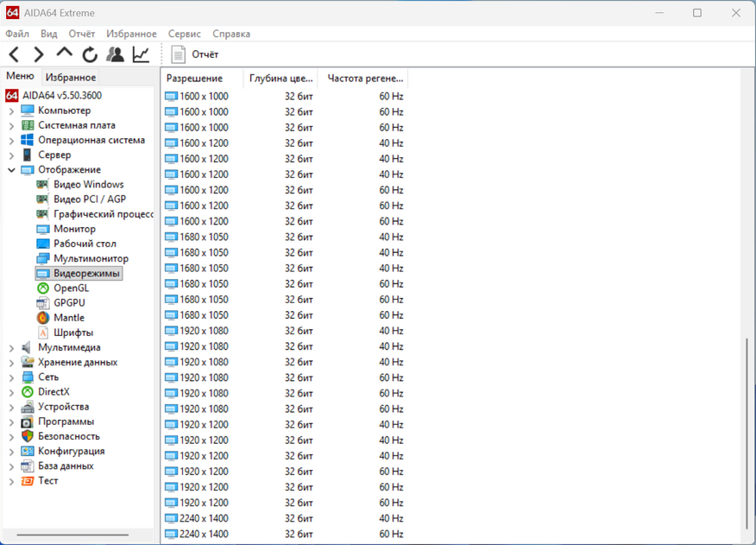Expand the Мультимедиа tree node
Viewport: 756px width, 545px height.
pyautogui.click(x=11, y=348)
